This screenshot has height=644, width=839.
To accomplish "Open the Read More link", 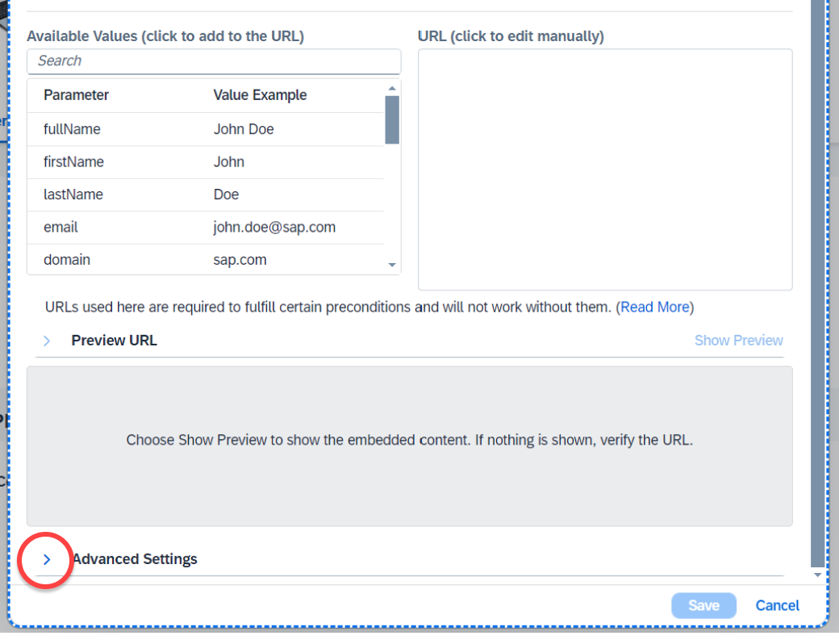I will (x=655, y=307).
